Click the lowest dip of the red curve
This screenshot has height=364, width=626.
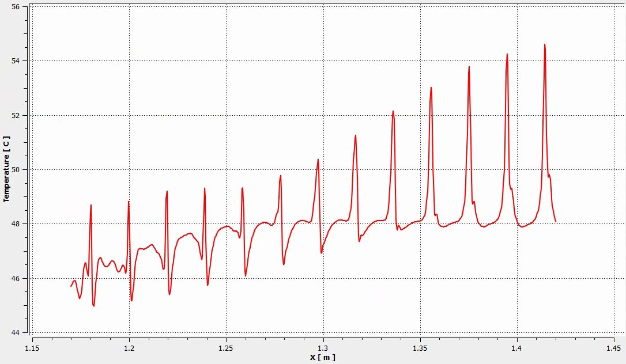point(93,306)
